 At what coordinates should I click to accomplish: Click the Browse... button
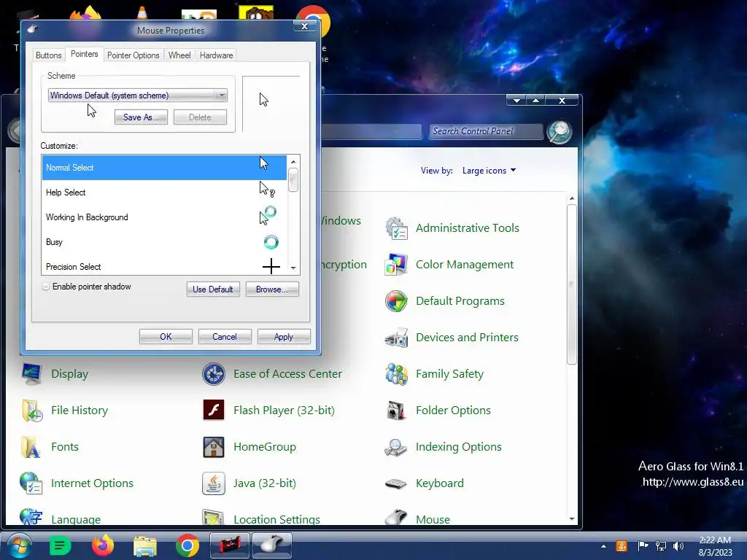272,289
